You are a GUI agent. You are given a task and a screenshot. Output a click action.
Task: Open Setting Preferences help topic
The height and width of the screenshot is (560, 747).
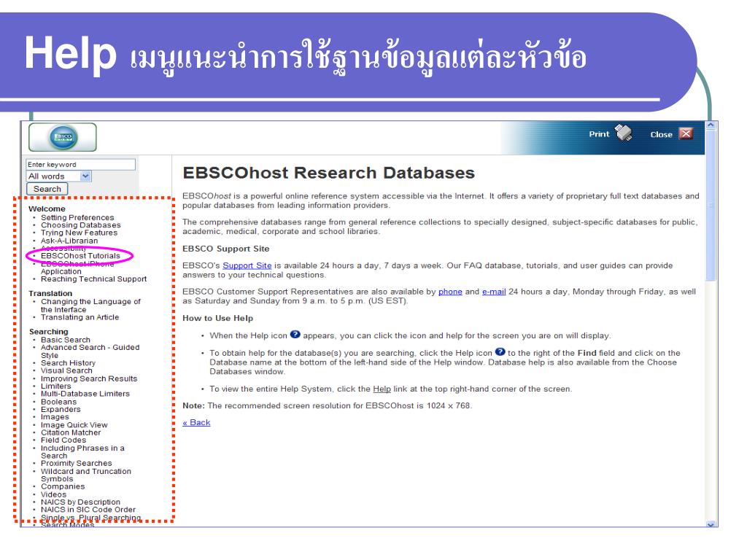point(77,217)
